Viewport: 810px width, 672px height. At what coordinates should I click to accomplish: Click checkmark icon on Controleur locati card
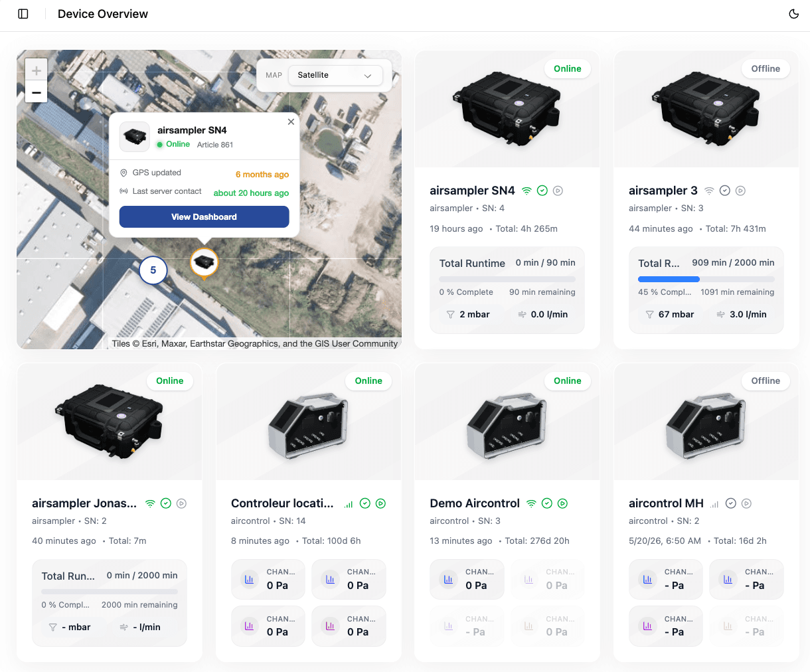click(x=365, y=503)
